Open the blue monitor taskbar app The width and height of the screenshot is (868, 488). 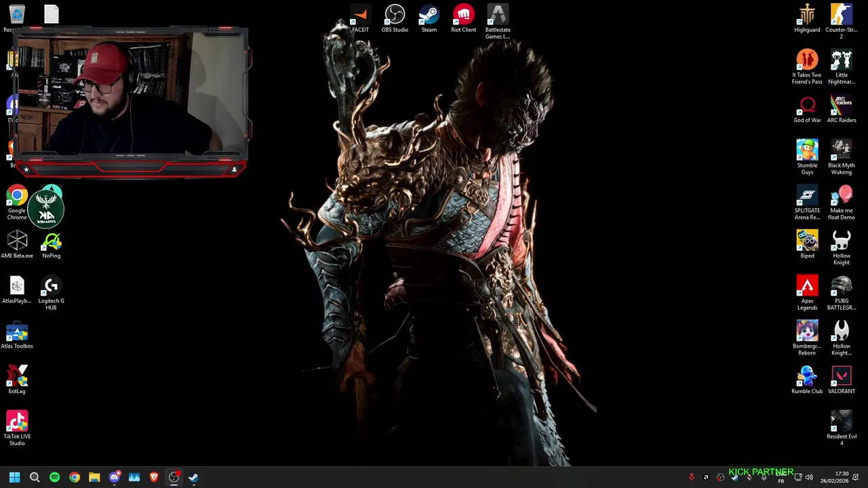coord(134,477)
